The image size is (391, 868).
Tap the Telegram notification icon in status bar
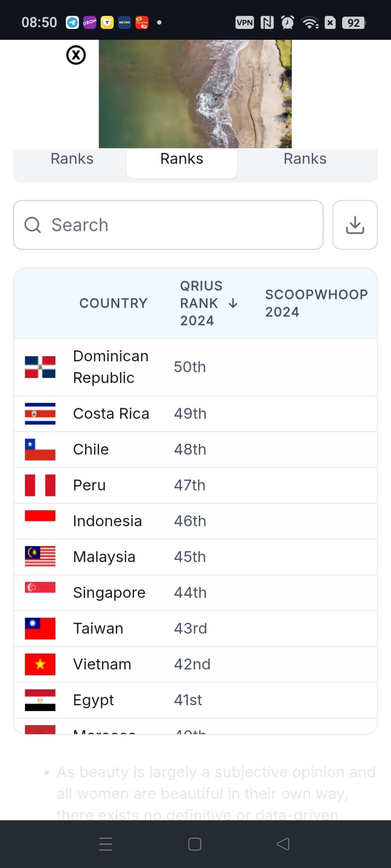tap(72, 22)
